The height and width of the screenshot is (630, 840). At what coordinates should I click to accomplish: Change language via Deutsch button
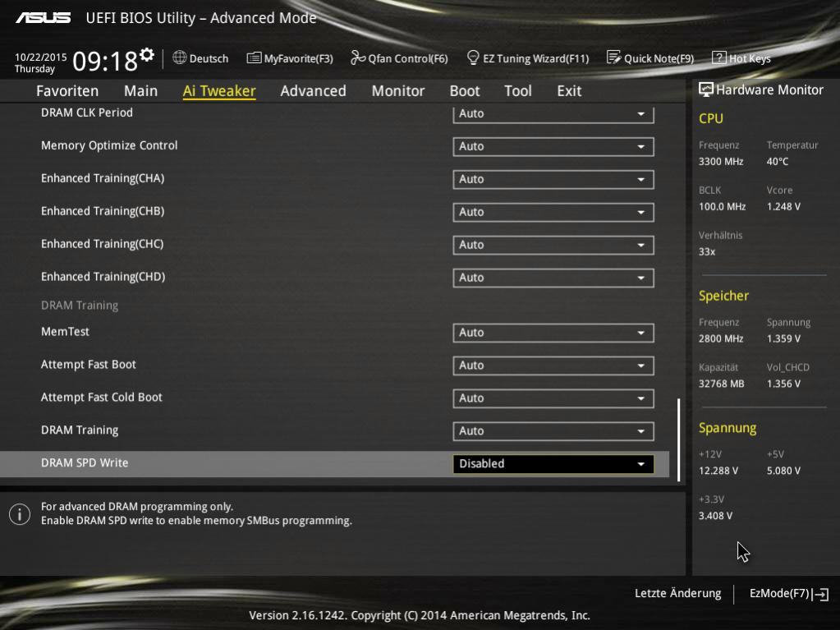point(209,58)
